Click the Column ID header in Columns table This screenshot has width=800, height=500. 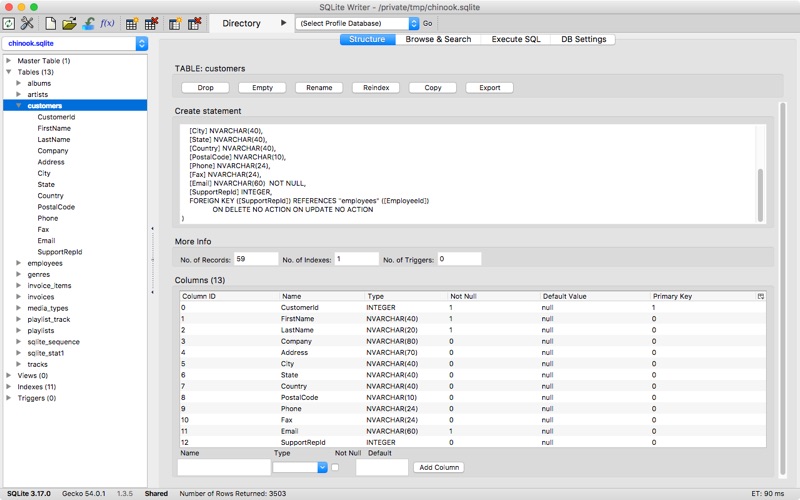pos(230,296)
